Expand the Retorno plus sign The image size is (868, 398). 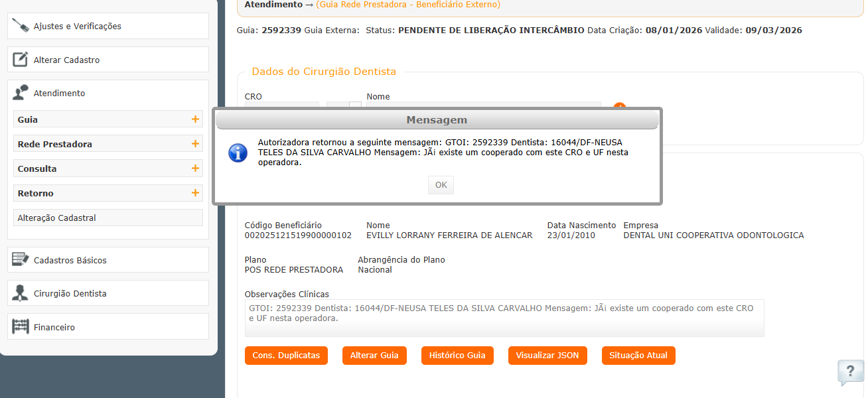point(195,193)
